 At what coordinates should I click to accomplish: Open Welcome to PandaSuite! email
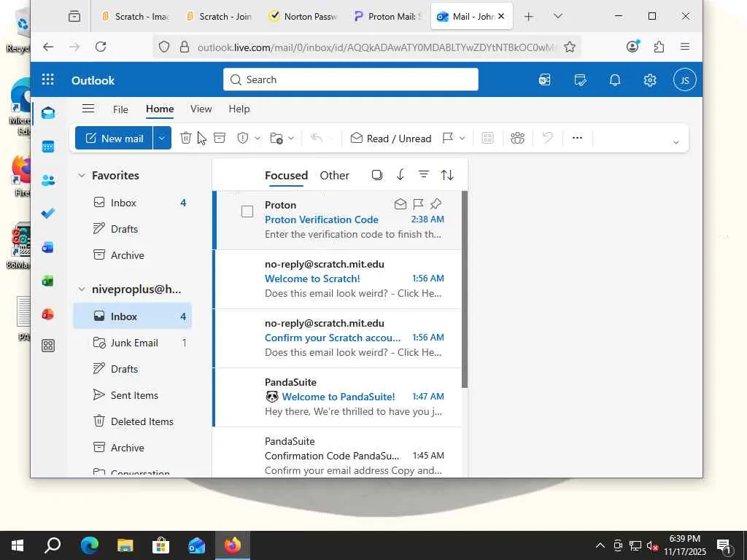(337, 397)
